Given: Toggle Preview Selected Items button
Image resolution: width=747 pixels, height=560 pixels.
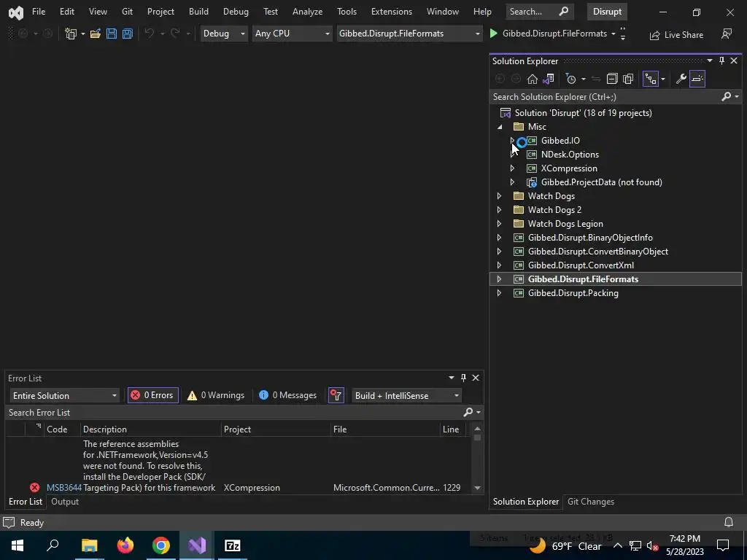Looking at the screenshot, I should coord(697,79).
